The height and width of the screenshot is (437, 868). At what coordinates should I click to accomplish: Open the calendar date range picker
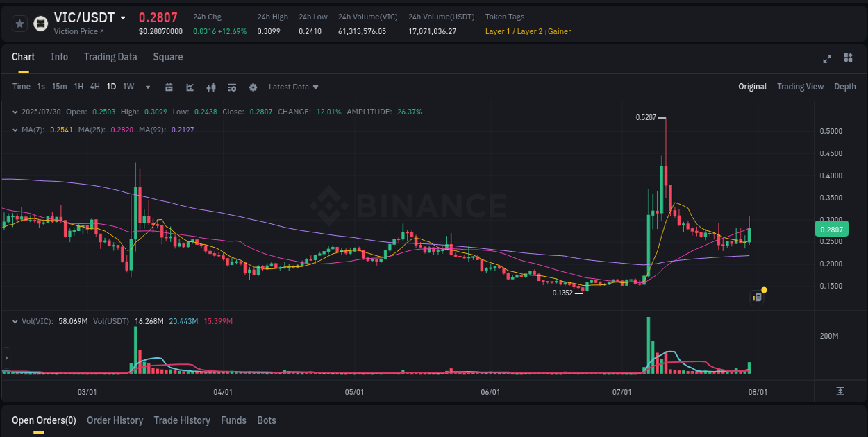pos(169,87)
